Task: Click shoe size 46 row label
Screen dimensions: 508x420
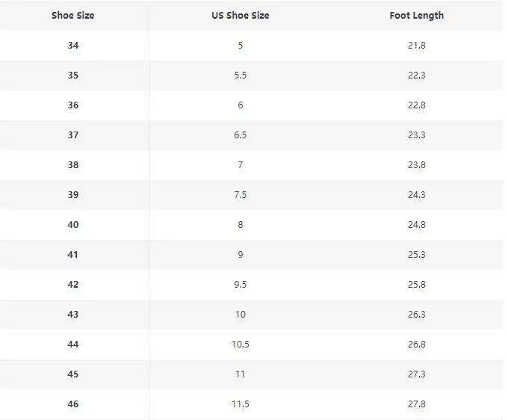Action: 73,404
